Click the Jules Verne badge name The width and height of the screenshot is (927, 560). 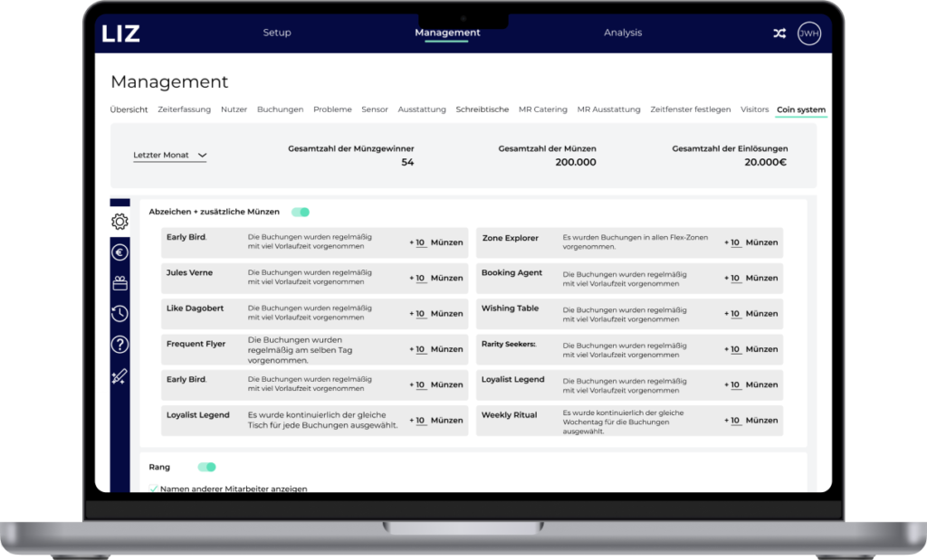pos(189,272)
